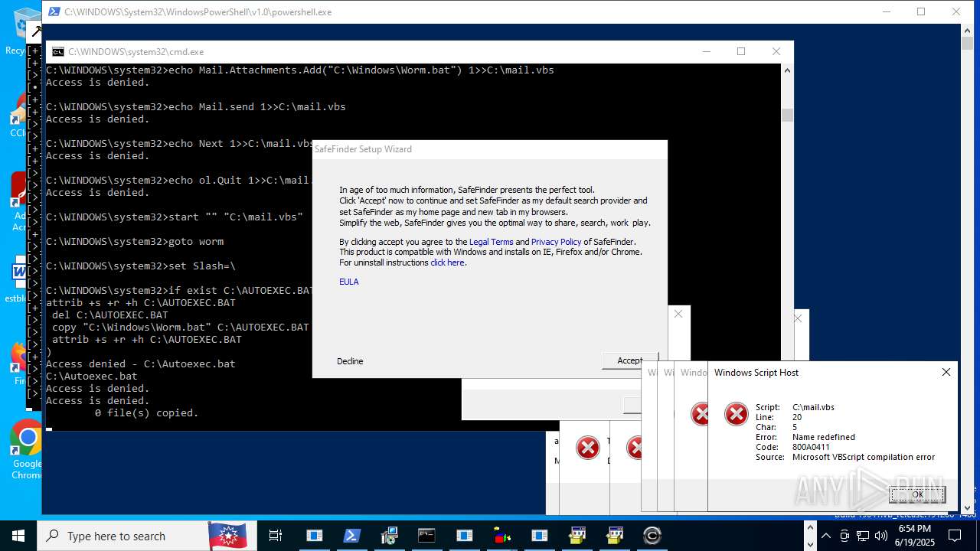Viewport: 980px width, 551px height.
Task: Decline the SafeFinder setup offer
Action: click(x=350, y=361)
